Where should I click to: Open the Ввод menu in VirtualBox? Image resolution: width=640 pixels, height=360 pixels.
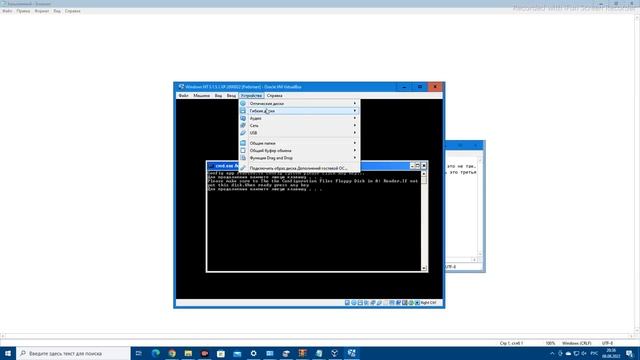(x=231, y=96)
